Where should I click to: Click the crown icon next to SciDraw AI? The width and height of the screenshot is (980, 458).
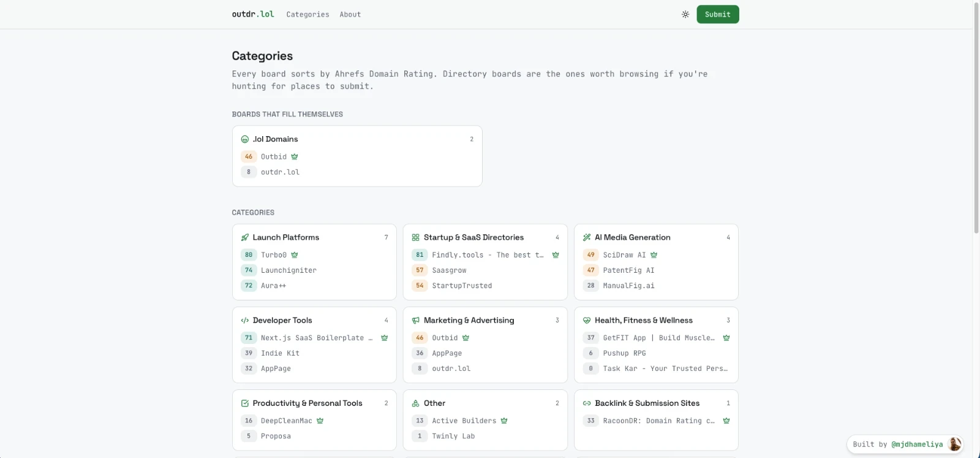click(x=654, y=254)
